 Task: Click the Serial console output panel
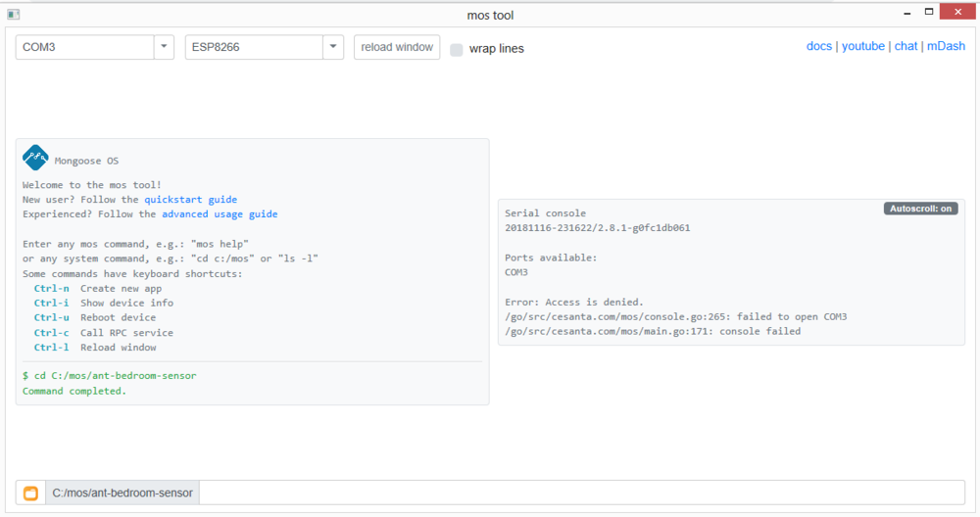pyautogui.click(x=730, y=284)
